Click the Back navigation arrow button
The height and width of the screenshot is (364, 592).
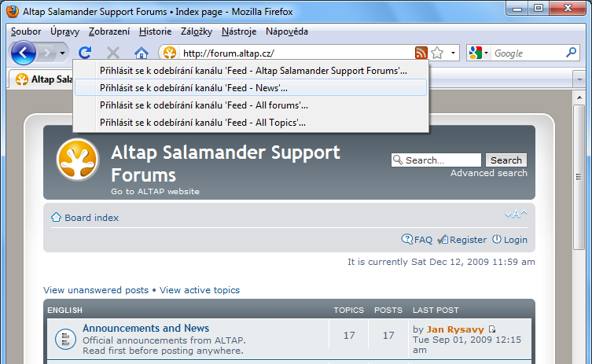click(24, 53)
